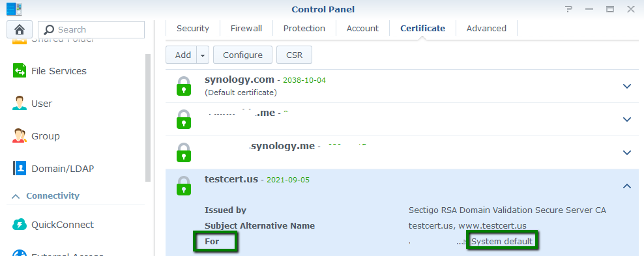Image resolution: width=644 pixels, height=256 pixels.
Task: Click the Search input field
Action: pyautogui.click(x=91, y=29)
